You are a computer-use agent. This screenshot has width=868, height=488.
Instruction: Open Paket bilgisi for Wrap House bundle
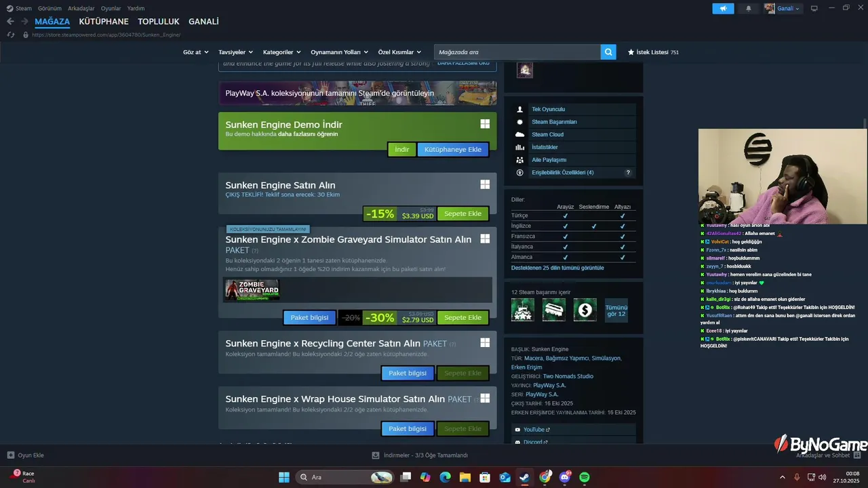pyautogui.click(x=408, y=428)
